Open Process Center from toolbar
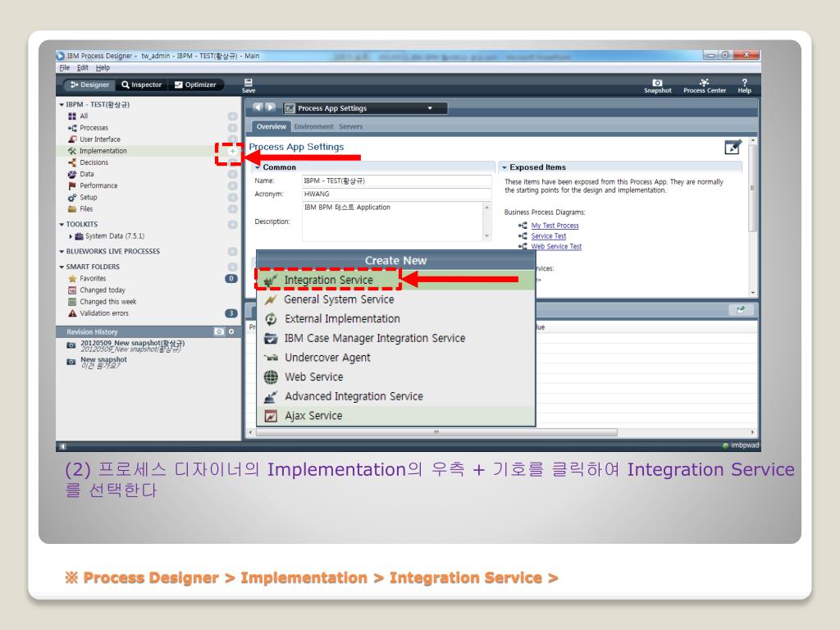The width and height of the screenshot is (840, 630). tap(704, 85)
